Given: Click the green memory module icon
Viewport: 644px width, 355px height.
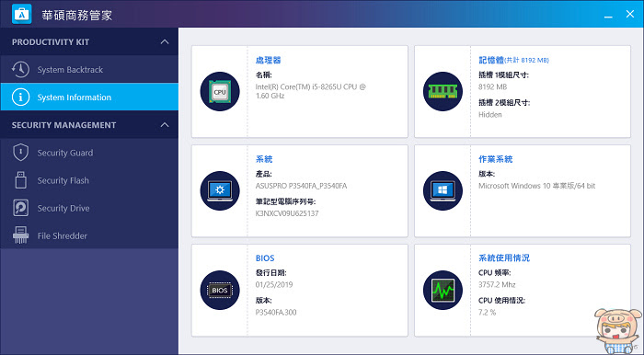Looking at the screenshot, I should click(443, 92).
